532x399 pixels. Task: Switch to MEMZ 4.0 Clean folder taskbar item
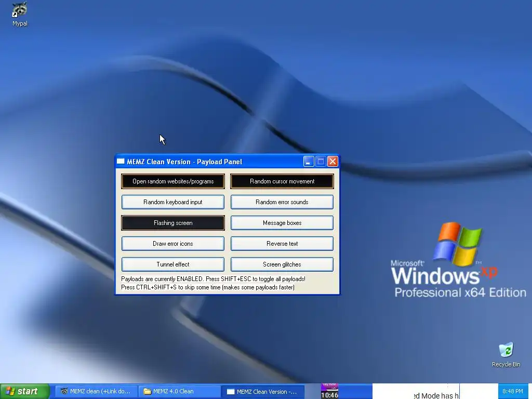(x=179, y=391)
